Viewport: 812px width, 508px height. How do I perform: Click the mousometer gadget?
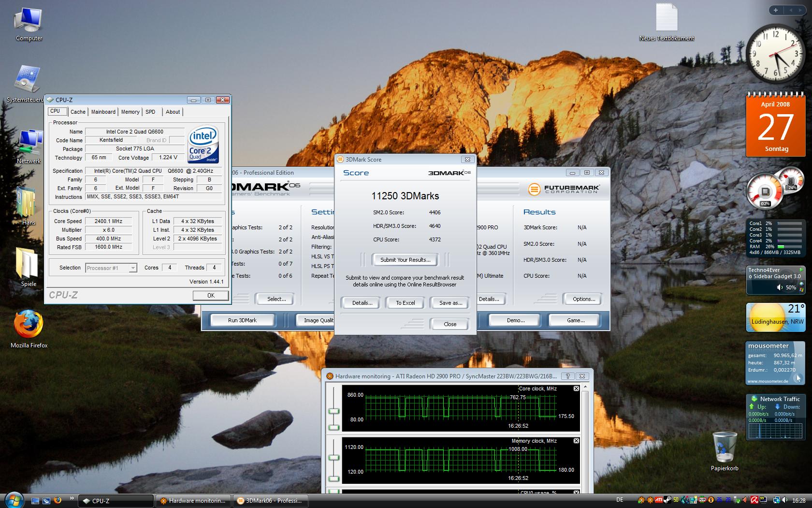pos(776,363)
